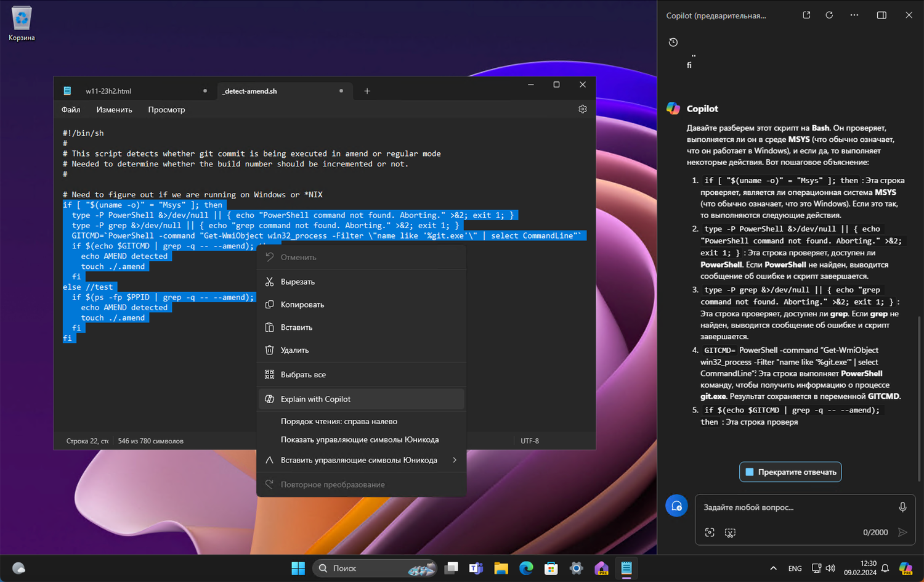Expand Insert Unicode control characters submenu
The width and height of the screenshot is (924, 582).
[x=455, y=460]
